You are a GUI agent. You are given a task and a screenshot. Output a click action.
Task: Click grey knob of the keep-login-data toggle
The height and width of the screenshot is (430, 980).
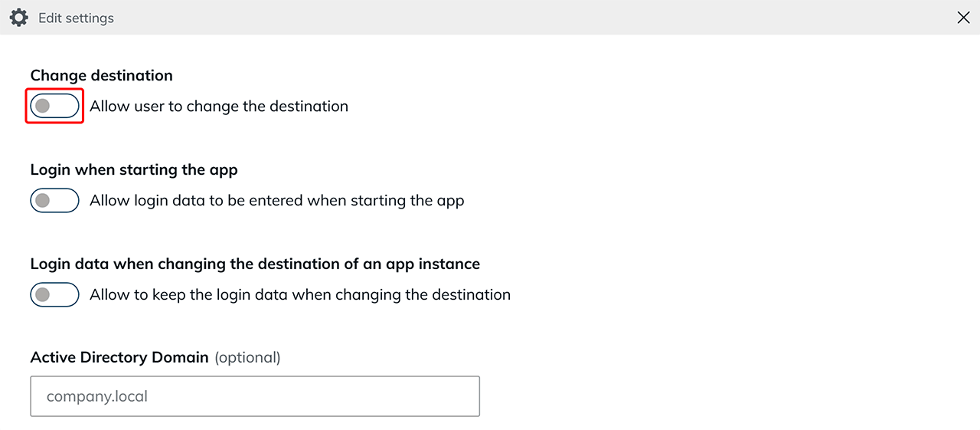tap(43, 294)
